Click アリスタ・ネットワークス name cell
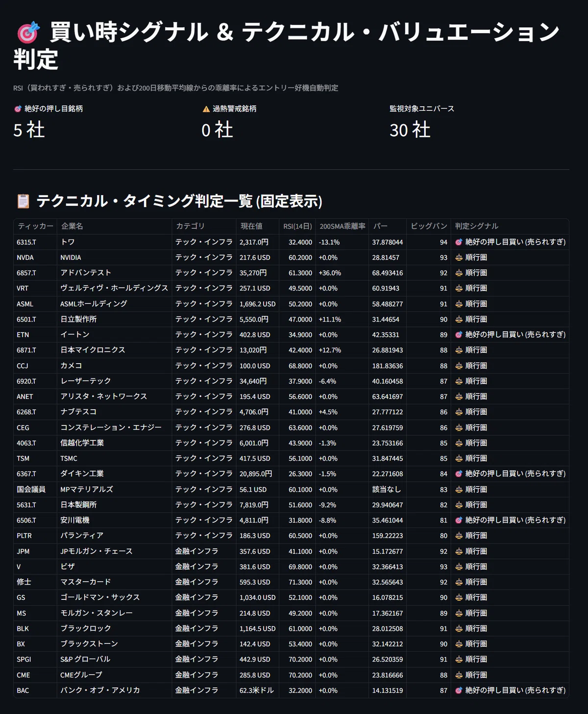The height and width of the screenshot is (714, 588). 115,396
